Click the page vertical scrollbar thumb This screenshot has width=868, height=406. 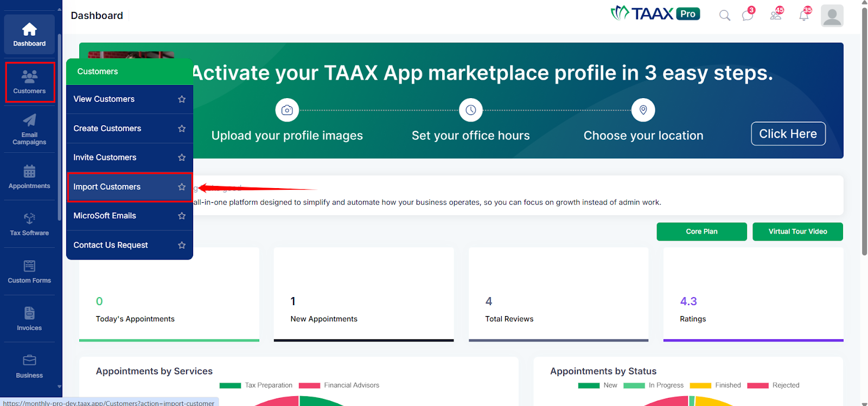tap(864, 131)
